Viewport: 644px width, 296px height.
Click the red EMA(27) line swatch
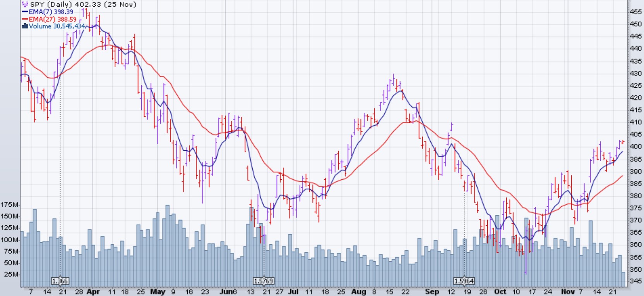[x=25, y=19]
